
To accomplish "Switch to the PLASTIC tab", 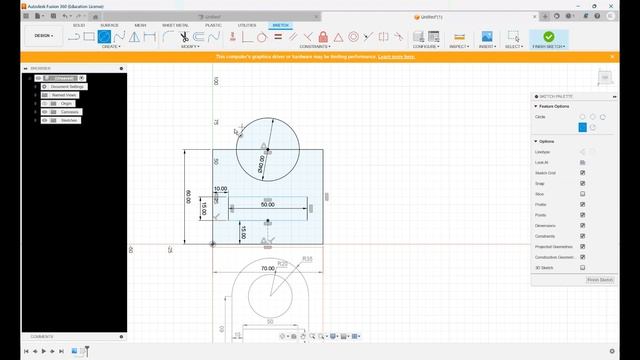I will [213, 25].
